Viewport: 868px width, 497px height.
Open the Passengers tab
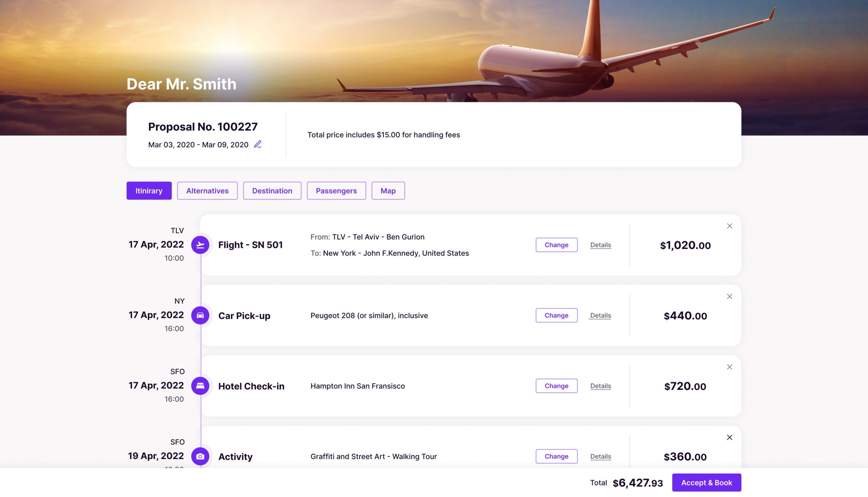(x=336, y=191)
